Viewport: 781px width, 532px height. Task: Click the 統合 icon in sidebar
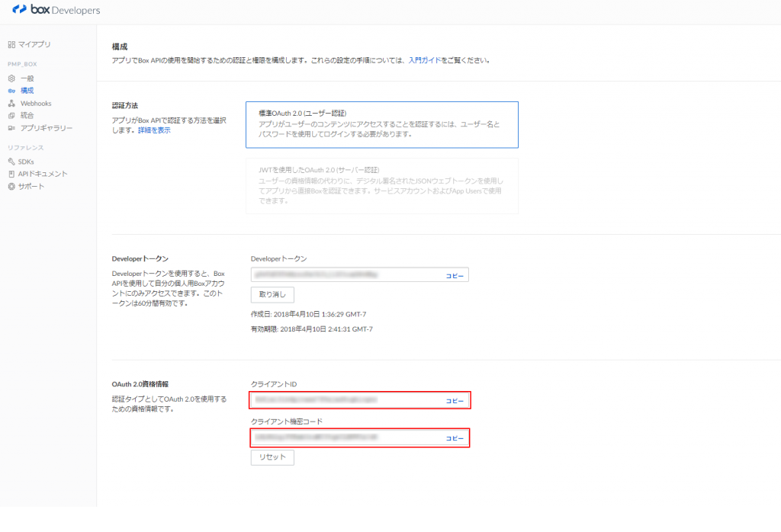click(11, 115)
